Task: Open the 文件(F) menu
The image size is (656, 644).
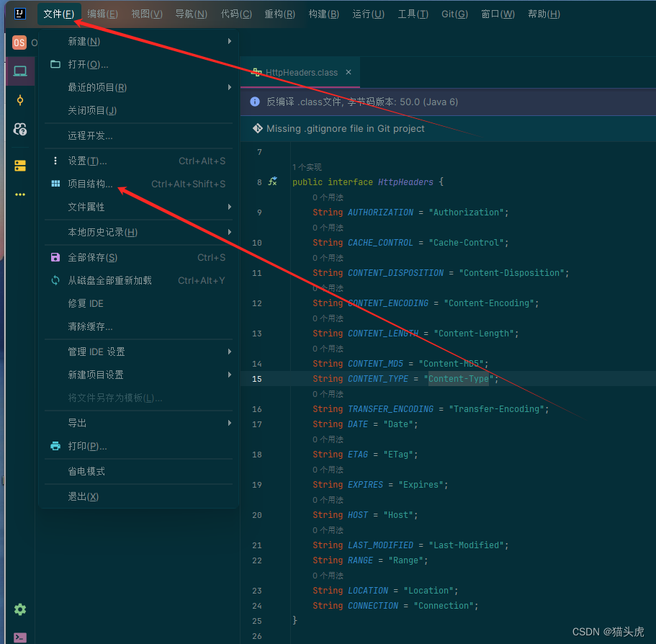Action: pyautogui.click(x=58, y=14)
